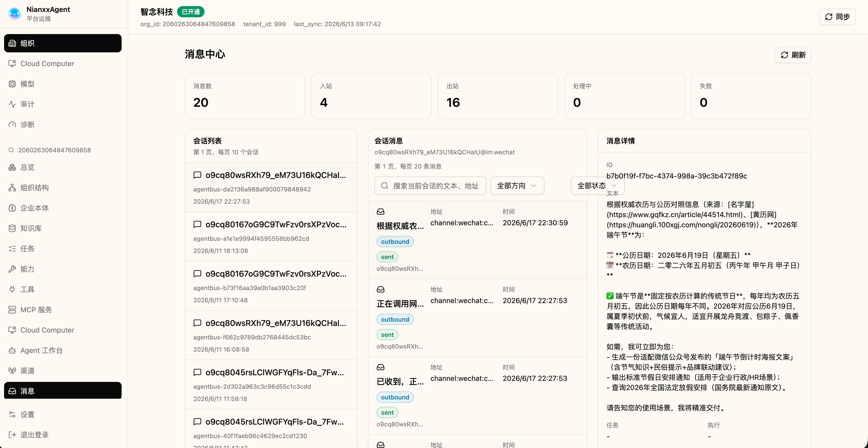868x448 pixels.
Task: Open the 全部方向 direction dropdown
Action: coord(517,186)
